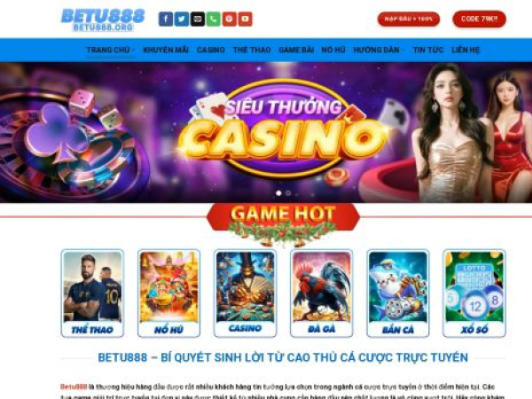Open the Xổ Số lottery game card
The image size is (532, 399).
474,293
